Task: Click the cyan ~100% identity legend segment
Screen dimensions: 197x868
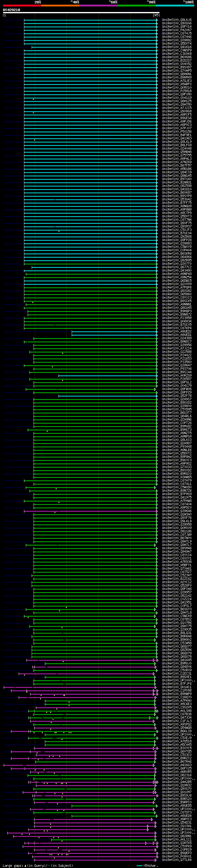Action: pyautogui.click(x=175, y=6)
